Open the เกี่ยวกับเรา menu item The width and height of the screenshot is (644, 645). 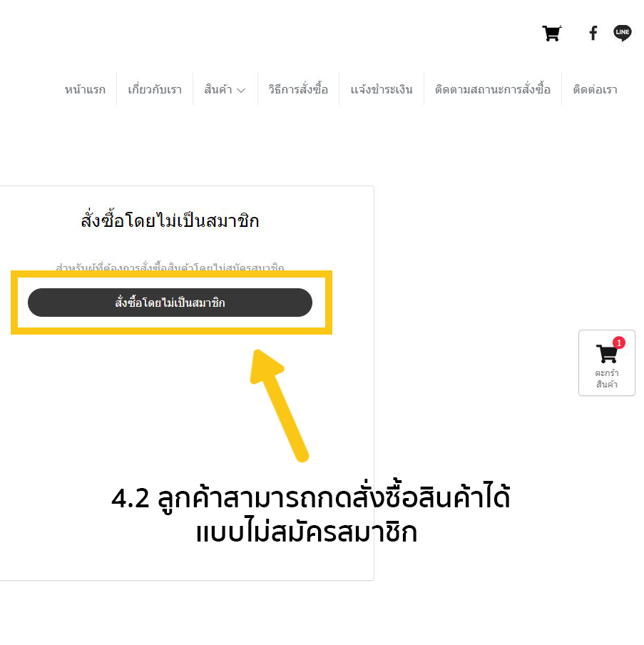tap(155, 89)
